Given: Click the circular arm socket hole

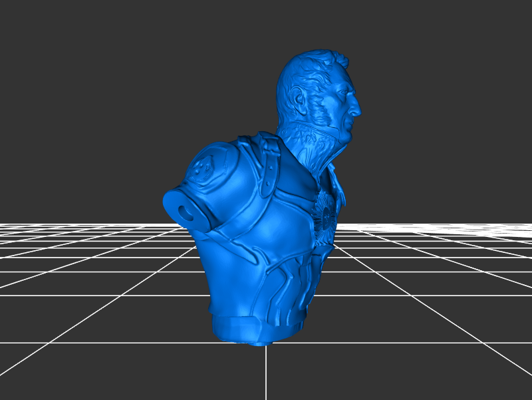Looking at the screenshot, I should [x=186, y=212].
